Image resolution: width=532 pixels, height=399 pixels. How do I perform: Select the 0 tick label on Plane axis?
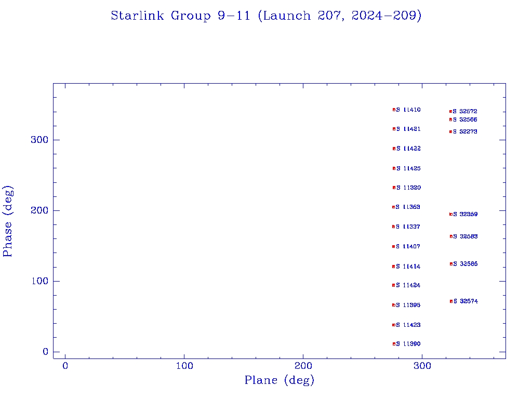(x=65, y=366)
